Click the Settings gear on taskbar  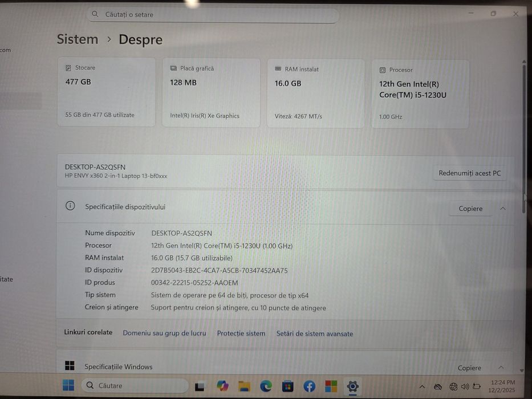pos(352,386)
